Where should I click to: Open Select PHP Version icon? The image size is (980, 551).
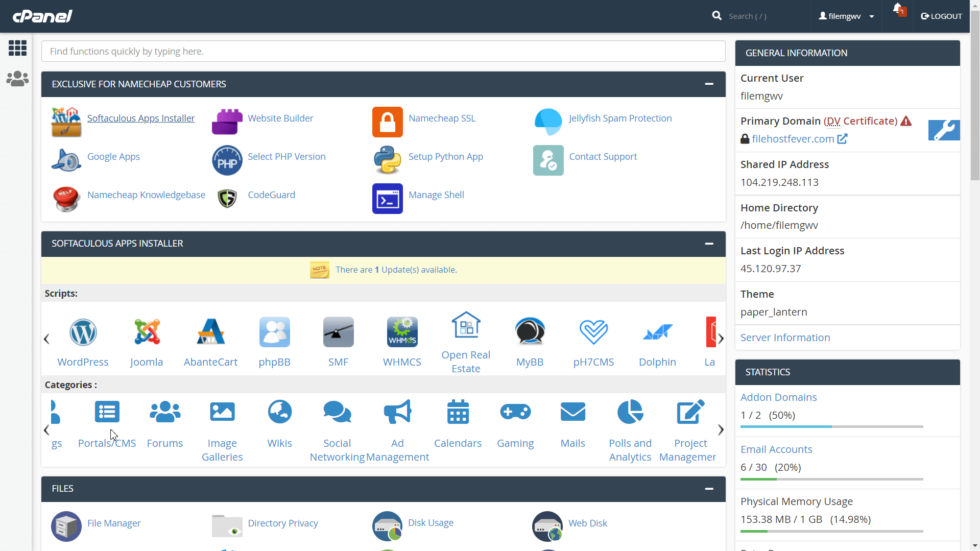click(x=227, y=160)
